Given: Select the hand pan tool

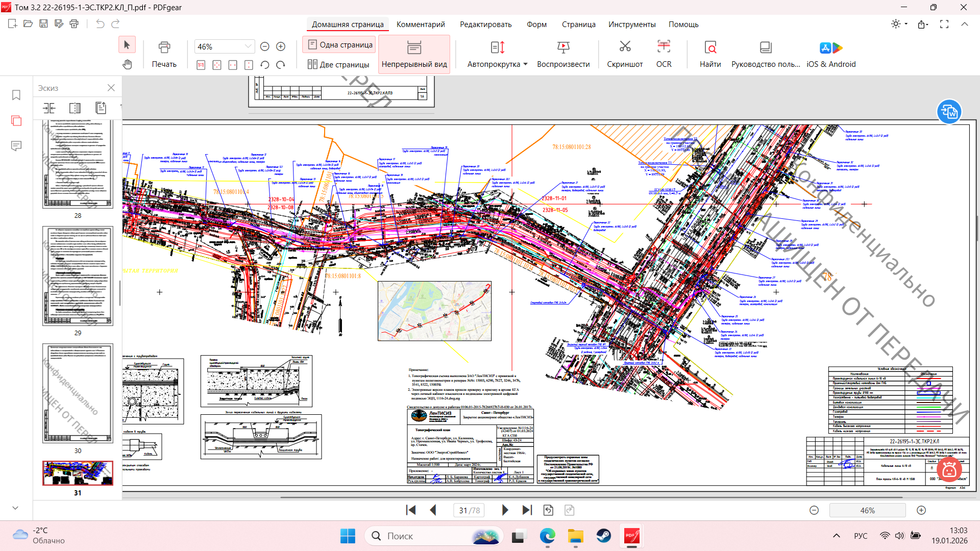Looking at the screenshot, I should pos(127,64).
